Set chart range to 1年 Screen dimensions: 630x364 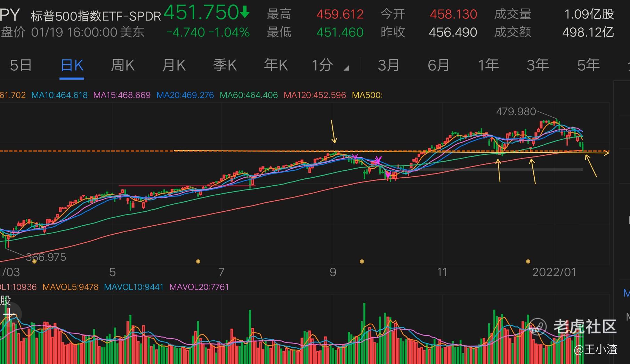click(488, 65)
